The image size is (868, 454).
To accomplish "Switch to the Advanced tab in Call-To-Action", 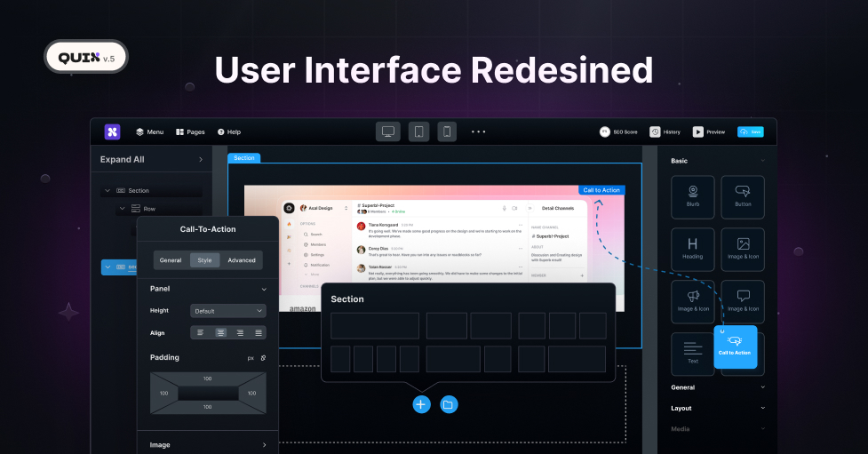I will 242,260.
